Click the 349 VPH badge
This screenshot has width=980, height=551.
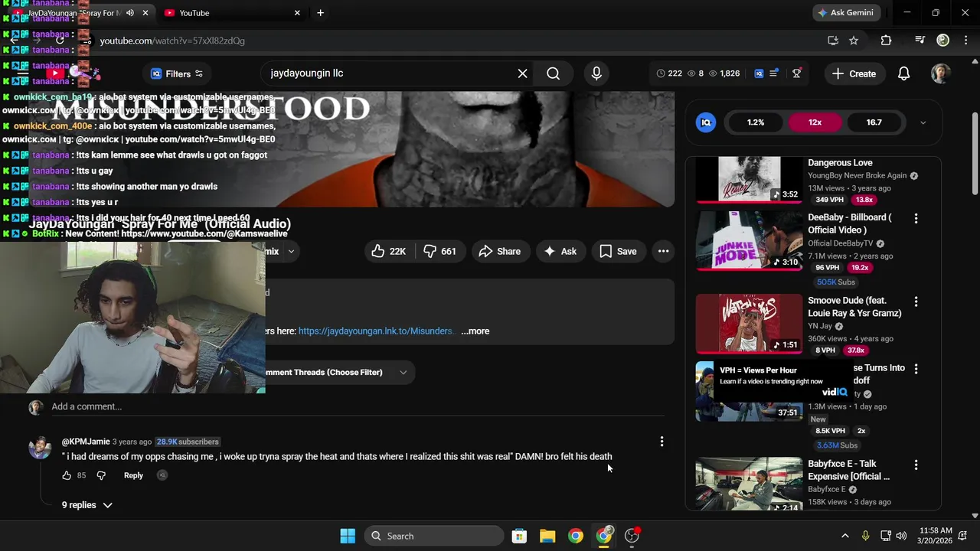[829, 200]
